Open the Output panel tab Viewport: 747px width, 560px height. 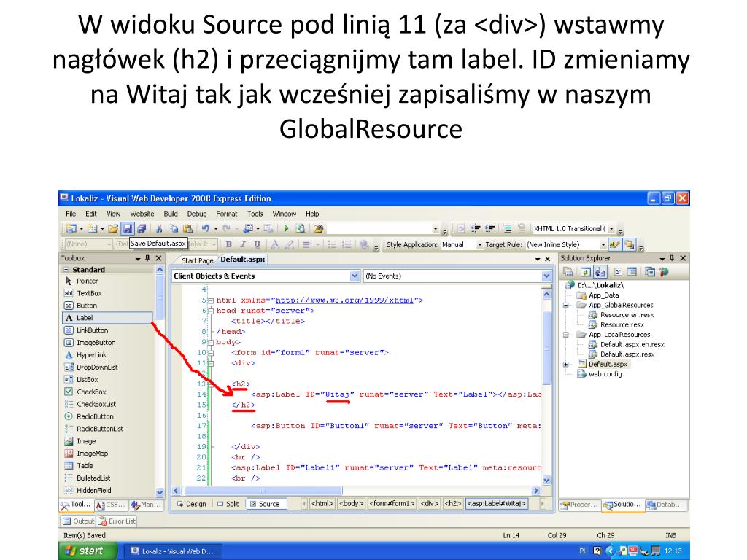(x=79, y=521)
